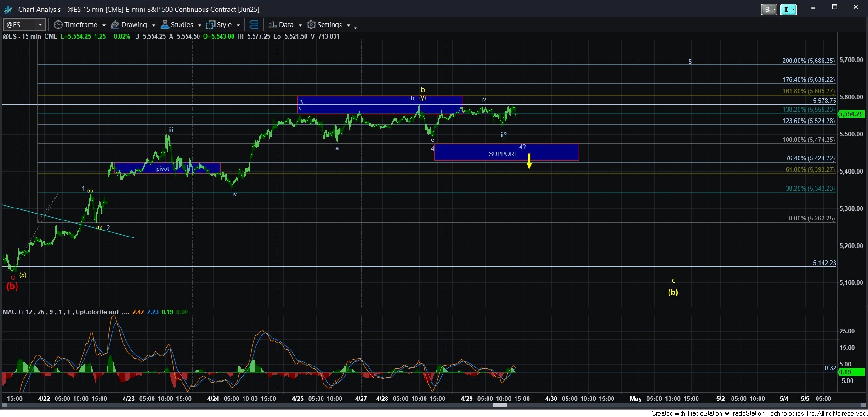The image size is (868, 417).
Task: Click the horizontal scrollbar thumb
Action: point(500,405)
